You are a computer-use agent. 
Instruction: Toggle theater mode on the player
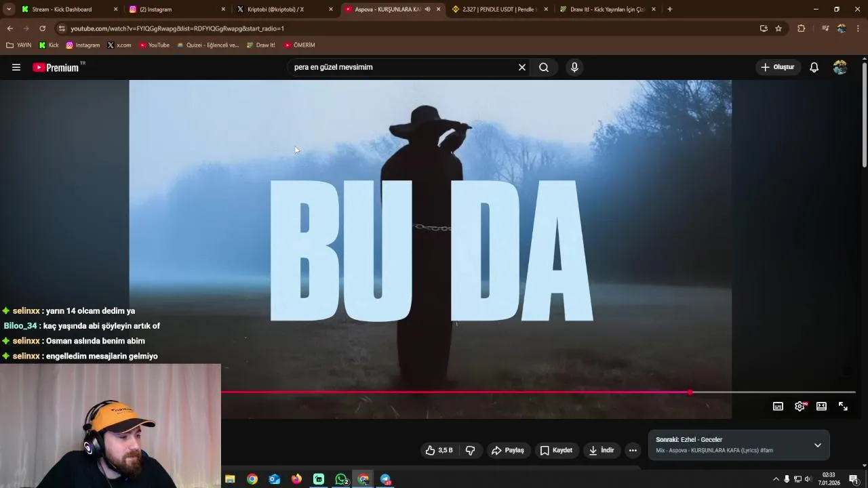point(821,406)
